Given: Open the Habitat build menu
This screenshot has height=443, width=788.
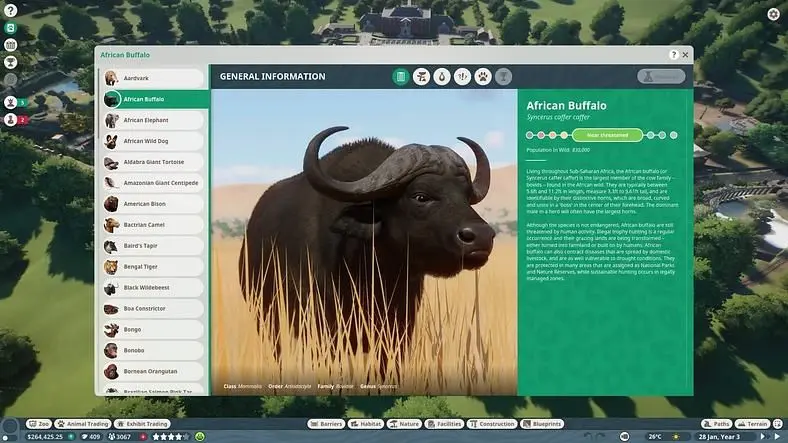Looking at the screenshot, I should (x=366, y=424).
